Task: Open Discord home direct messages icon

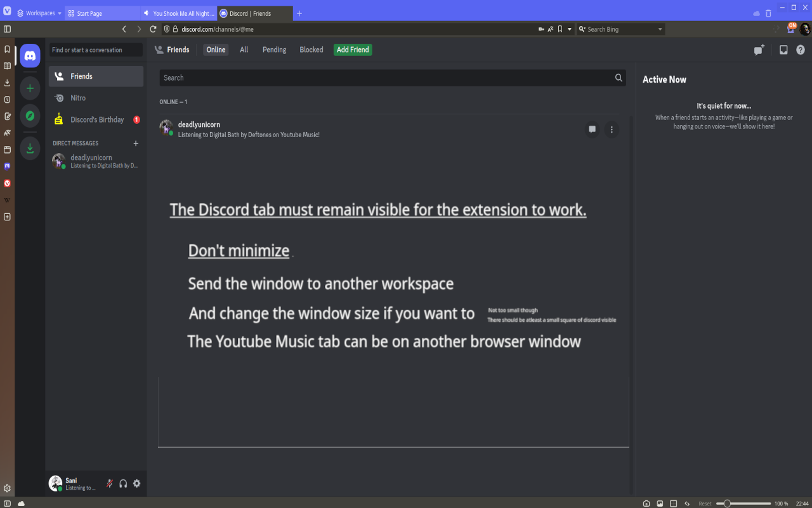Action: coord(30,56)
